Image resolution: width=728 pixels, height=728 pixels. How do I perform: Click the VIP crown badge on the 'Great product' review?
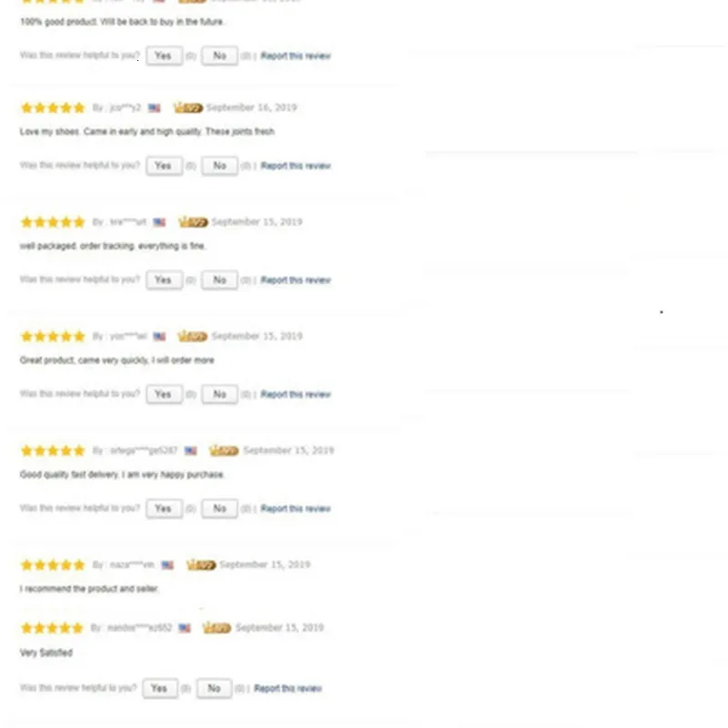tap(192, 336)
